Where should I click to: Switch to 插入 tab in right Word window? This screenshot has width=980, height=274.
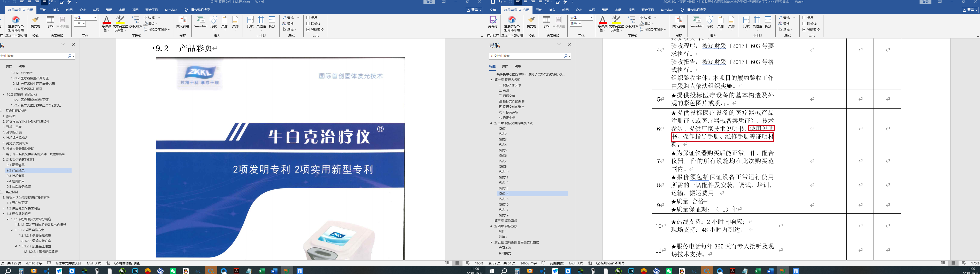[x=552, y=10]
